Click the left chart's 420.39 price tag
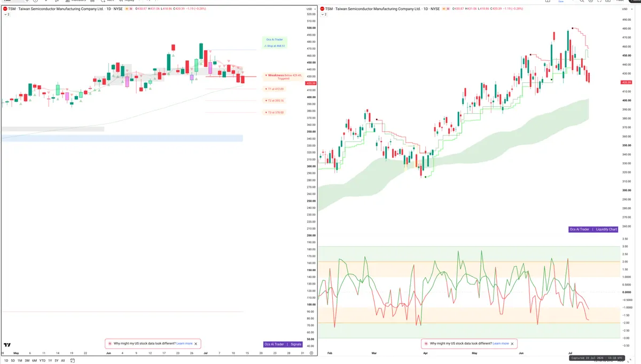This screenshot has height=364, width=641. (311, 83)
